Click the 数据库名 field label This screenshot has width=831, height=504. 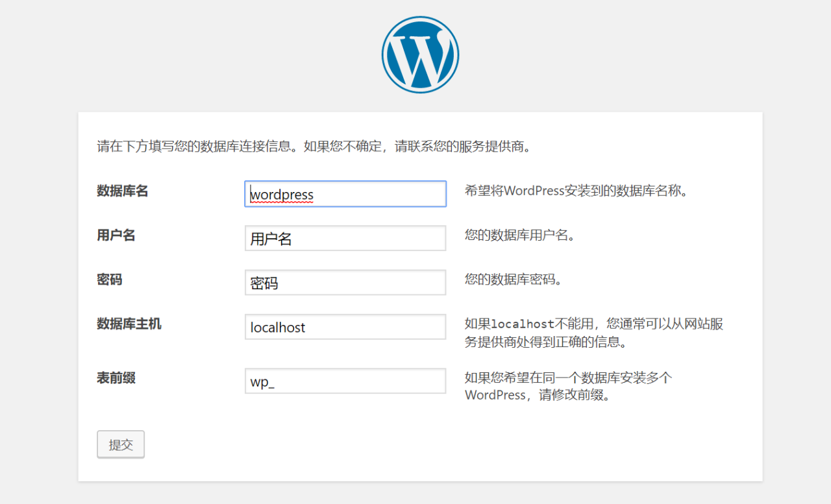tap(123, 191)
